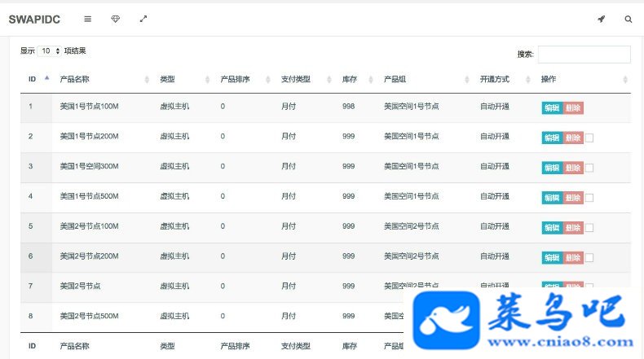Click 删除 button for 美国1号空间300M

[573, 168]
